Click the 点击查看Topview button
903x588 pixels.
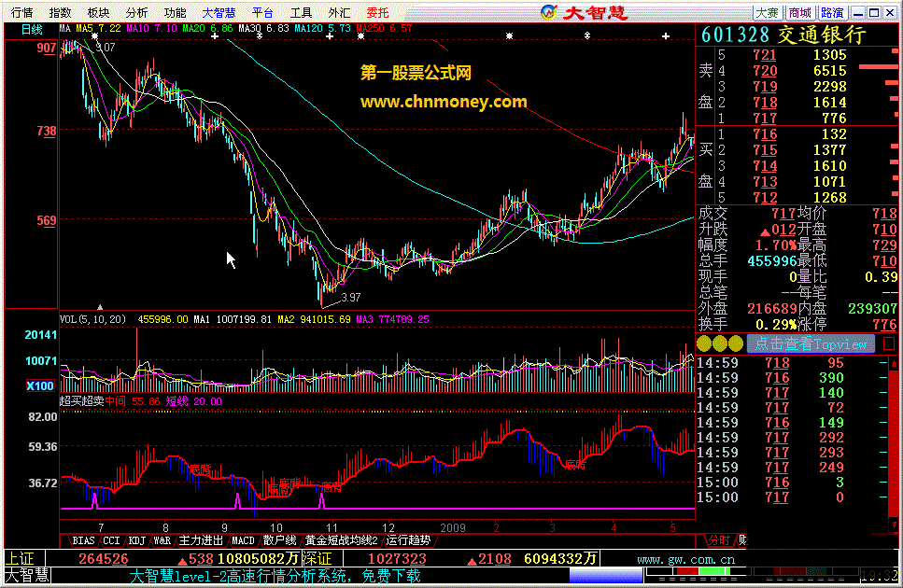click(811, 344)
